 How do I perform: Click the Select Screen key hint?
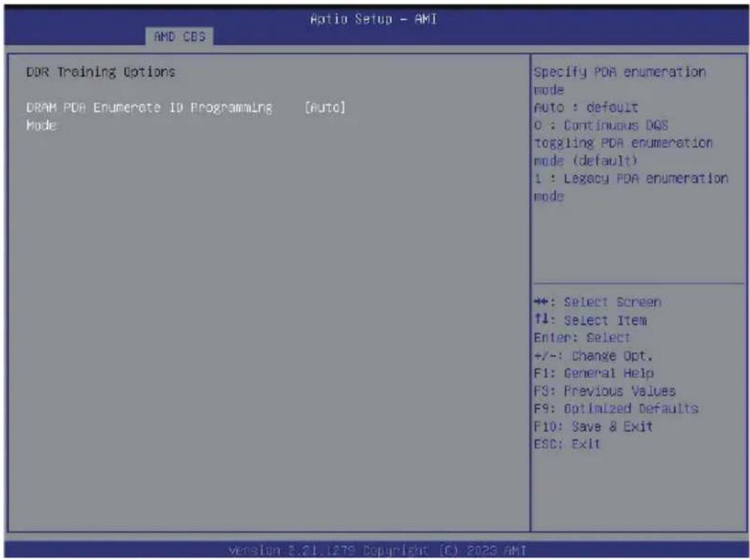tap(597, 302)
